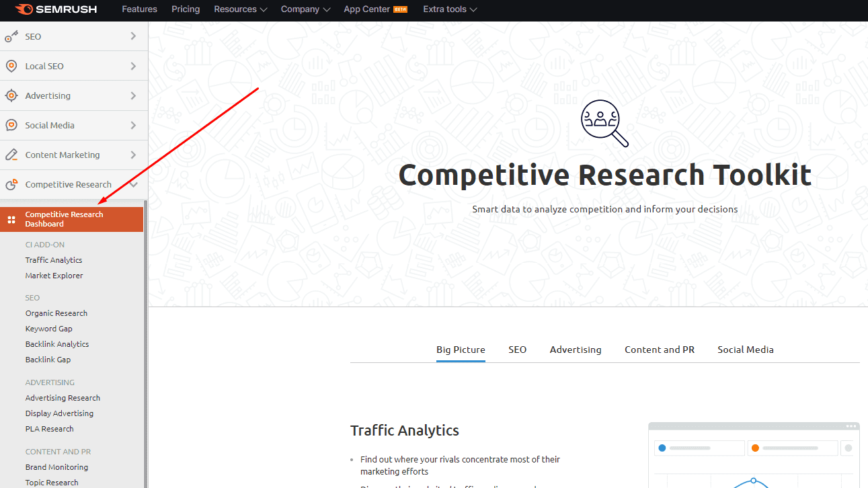This screenshot has height=488, width=868.
Task: Click the CONTENT AND PR sidebar group label
Action: pos(58,452)
